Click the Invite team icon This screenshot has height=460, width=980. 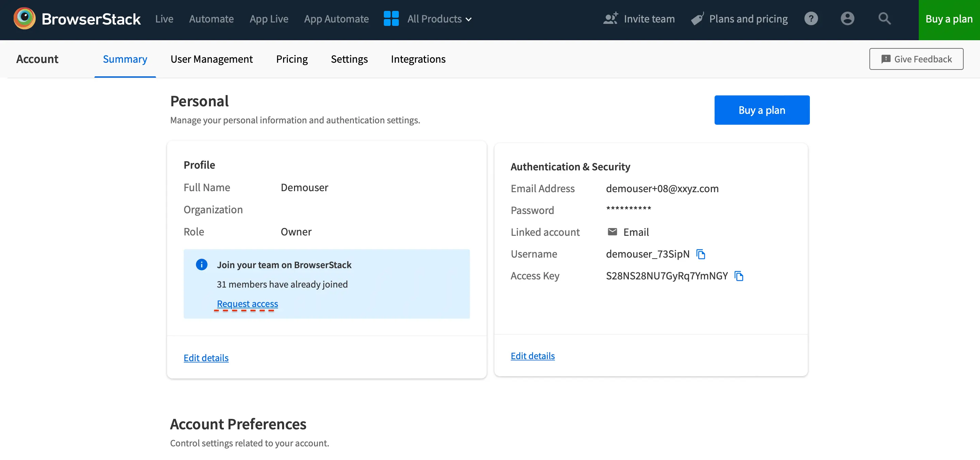(610, 19)
